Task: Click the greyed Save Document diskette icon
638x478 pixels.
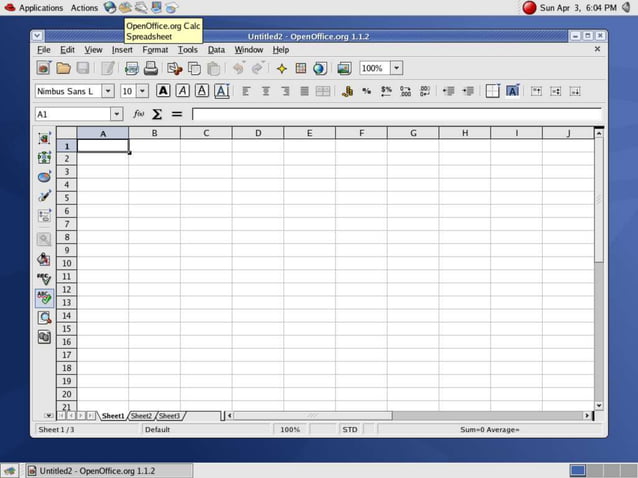Action: (x=83, y=68)
